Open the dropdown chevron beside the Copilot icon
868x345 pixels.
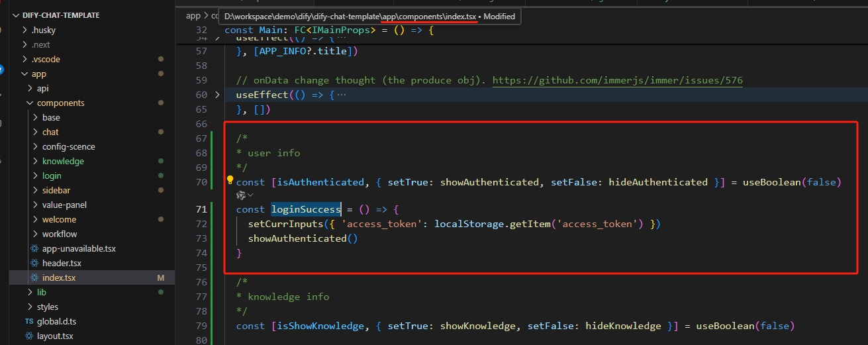250,195
